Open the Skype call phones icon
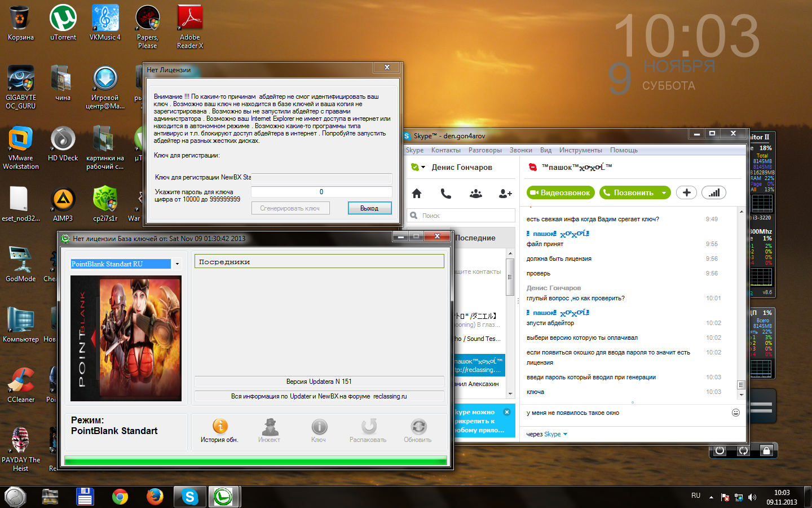 click(446, 194)
